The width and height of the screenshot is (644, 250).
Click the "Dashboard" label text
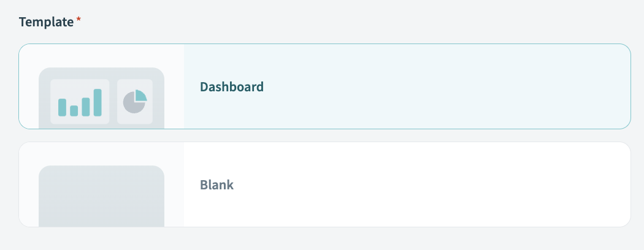click(x=232, y=87)
